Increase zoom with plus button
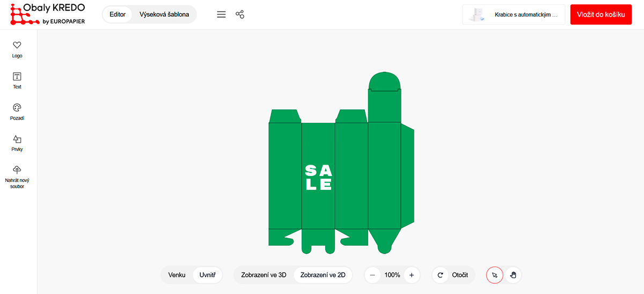 [x=412, y=275]
